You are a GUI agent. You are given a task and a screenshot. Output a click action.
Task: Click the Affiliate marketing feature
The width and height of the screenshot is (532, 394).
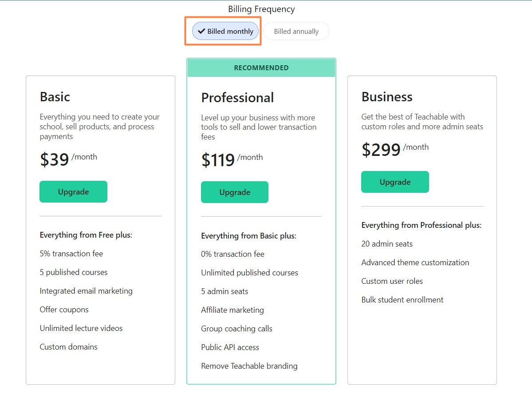click(233, 310)
